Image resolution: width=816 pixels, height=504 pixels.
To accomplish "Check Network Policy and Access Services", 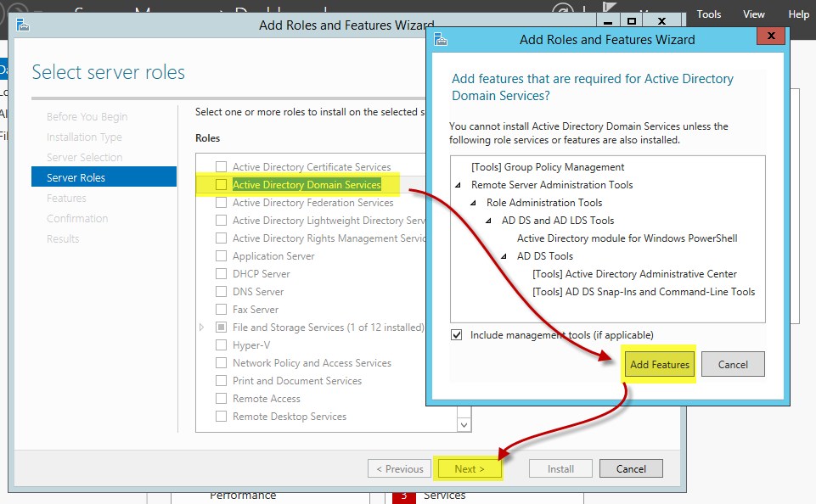I will click(x=221, y=362).
